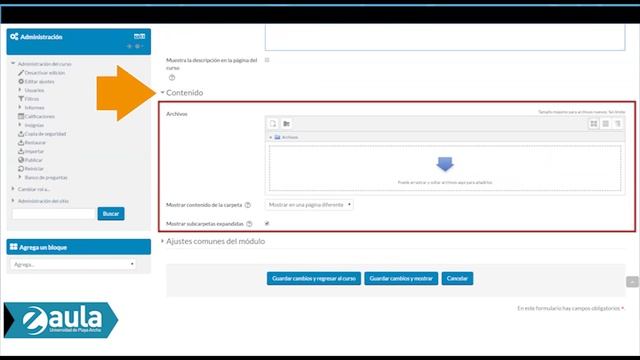Click the table icon for Calificaciones

coord(21,116)
